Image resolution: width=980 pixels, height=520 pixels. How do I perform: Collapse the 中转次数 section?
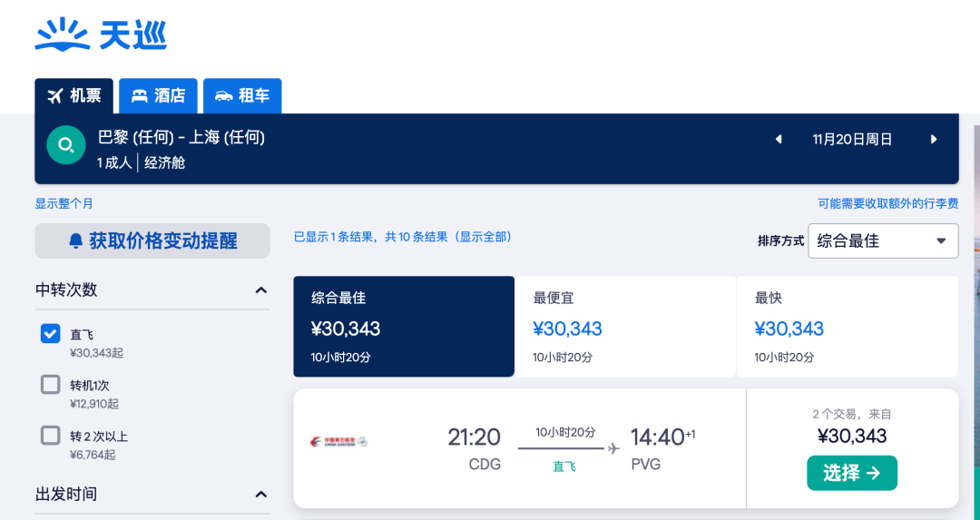(261, 290)
